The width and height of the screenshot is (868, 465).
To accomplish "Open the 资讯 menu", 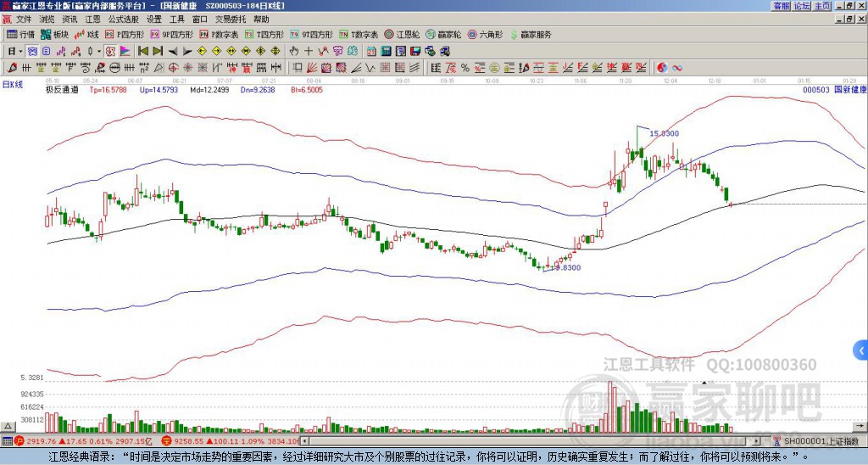I will coord(70,20).
